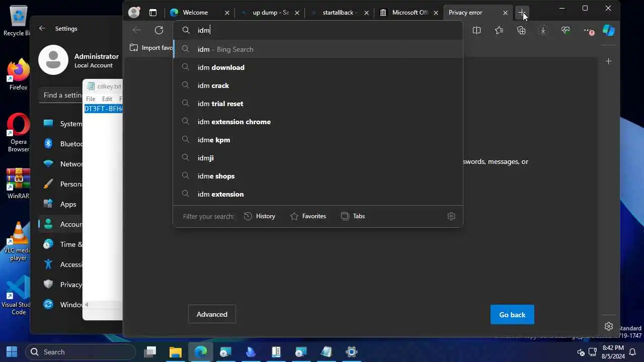Select the idme shops suggestion
Viewport: 644px width, 362px height.
point(318,176)
